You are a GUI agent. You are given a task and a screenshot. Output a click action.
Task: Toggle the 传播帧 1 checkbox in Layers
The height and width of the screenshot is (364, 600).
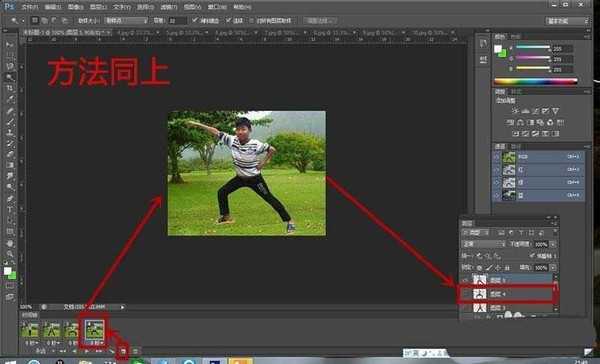point(532,255)
